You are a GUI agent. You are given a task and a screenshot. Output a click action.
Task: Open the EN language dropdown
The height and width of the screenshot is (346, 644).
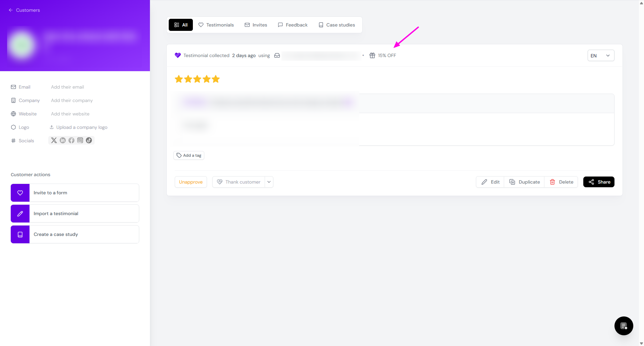tap(600, 56)
